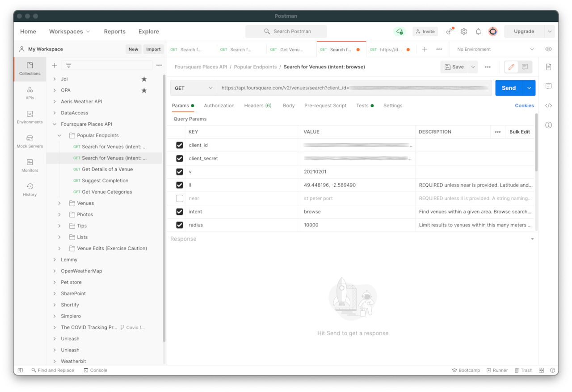Viewport: 572px width, 392px height.
Task: Uncheck the intent parameter checkbox
Action: click(180, 212)
